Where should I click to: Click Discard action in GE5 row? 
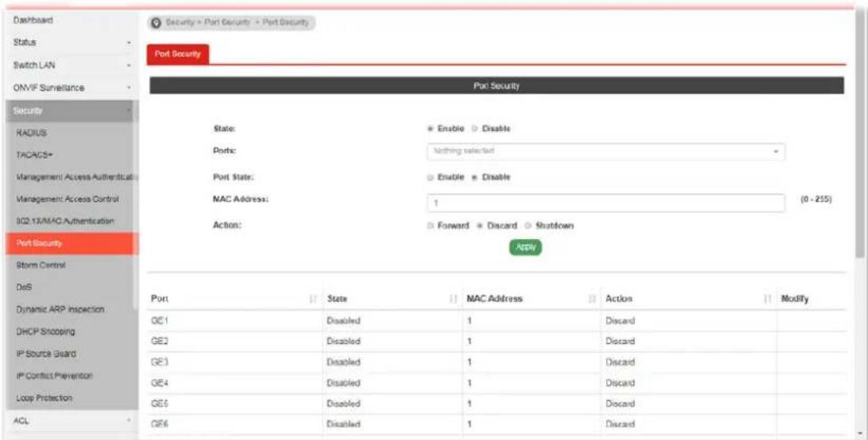coord(620,404)
